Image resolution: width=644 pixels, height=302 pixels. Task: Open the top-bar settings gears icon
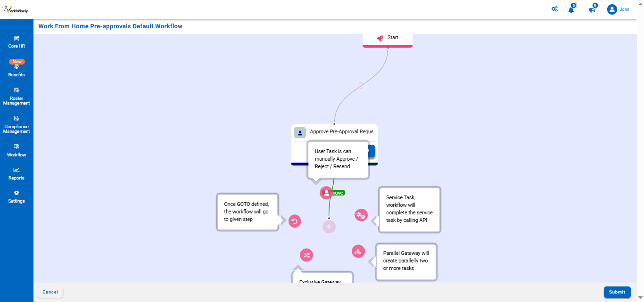pyautogui.click(x=554, y=9)
